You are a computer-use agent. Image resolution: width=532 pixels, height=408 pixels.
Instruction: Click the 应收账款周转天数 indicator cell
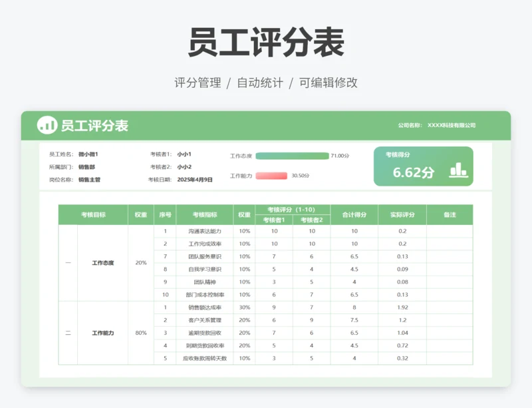click(205, 358)
